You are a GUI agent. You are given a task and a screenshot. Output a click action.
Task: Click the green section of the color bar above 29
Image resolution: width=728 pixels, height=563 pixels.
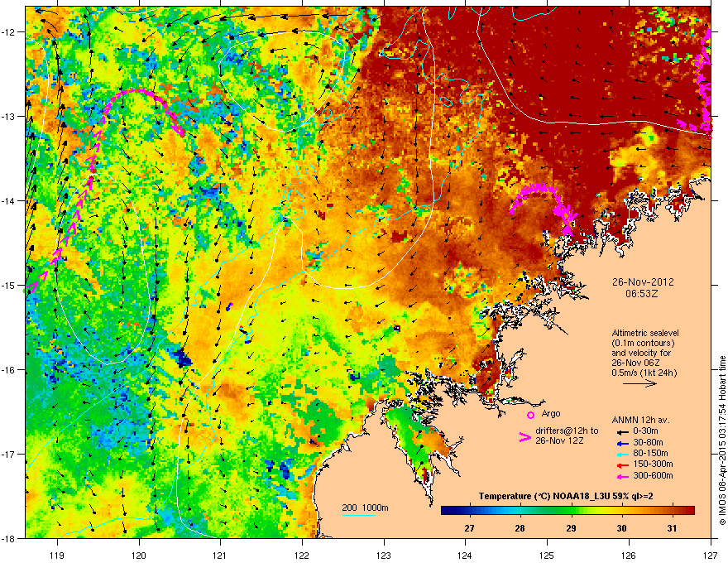571,511
